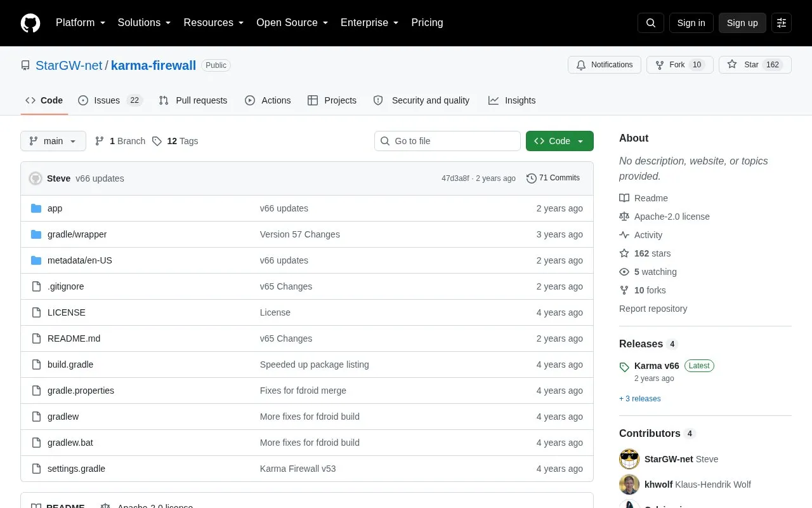Open the 12 Tags link
This screenshot has height=508, width=812.
[175, 141]
